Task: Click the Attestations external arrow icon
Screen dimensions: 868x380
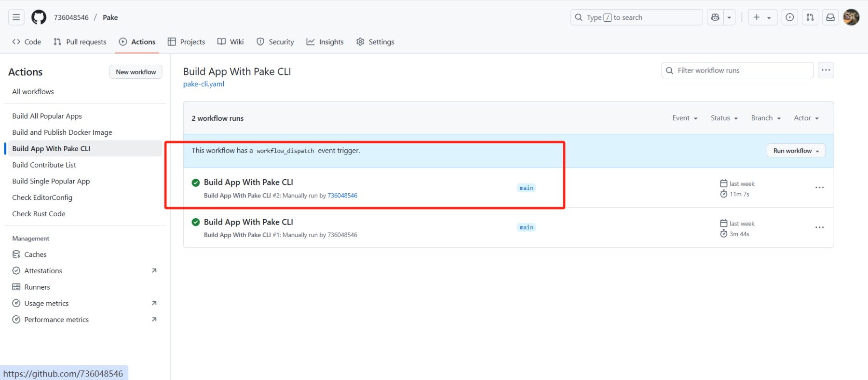Action: (154, 271)
